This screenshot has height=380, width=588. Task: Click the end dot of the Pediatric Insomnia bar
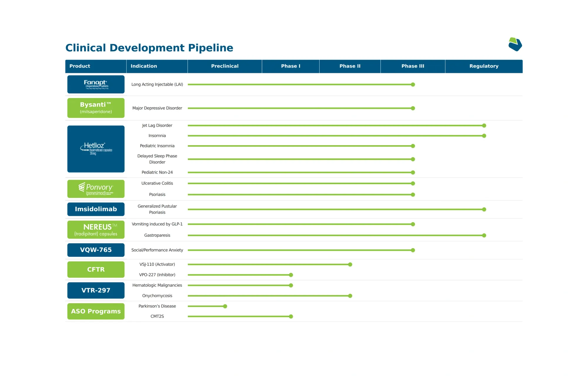413,146
